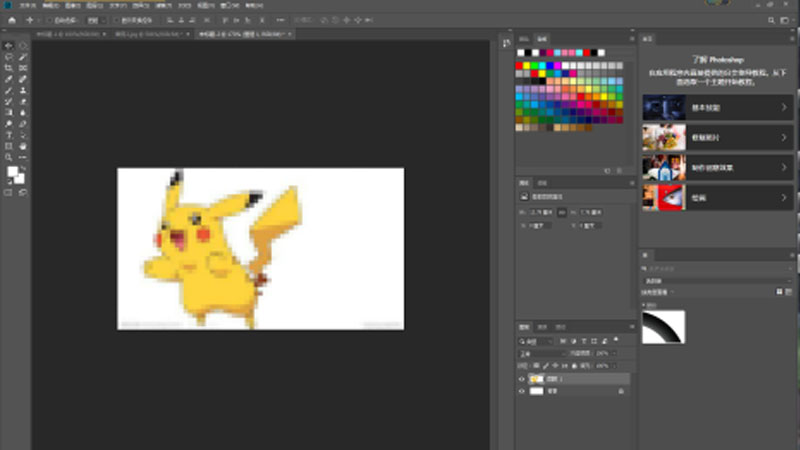Viewport: 800px width, 450px height.
Task: Toggle Show Transform Controls checkbox
Action: coord(116,20)
